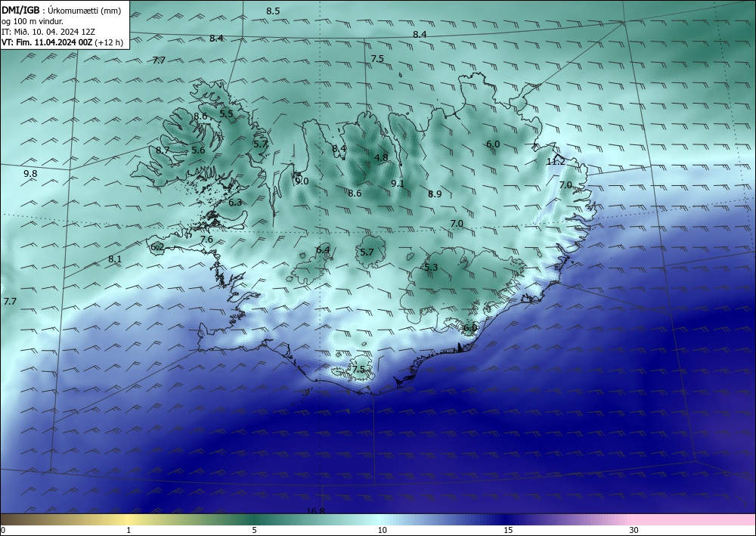The height and width of the screenshot is (536, 756).
Task: Pick the 4.8 value label in north Iceland
Action: click(x=381, y=157)
